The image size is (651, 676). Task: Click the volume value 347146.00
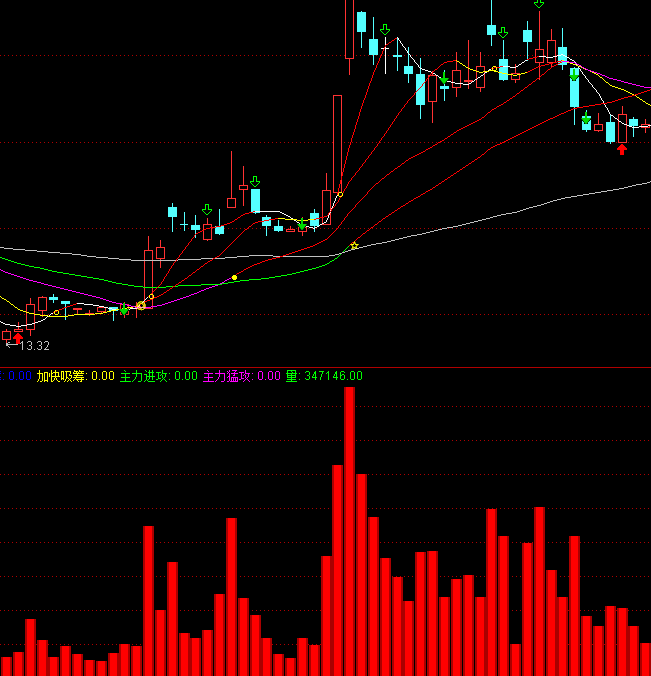(332, 376)
